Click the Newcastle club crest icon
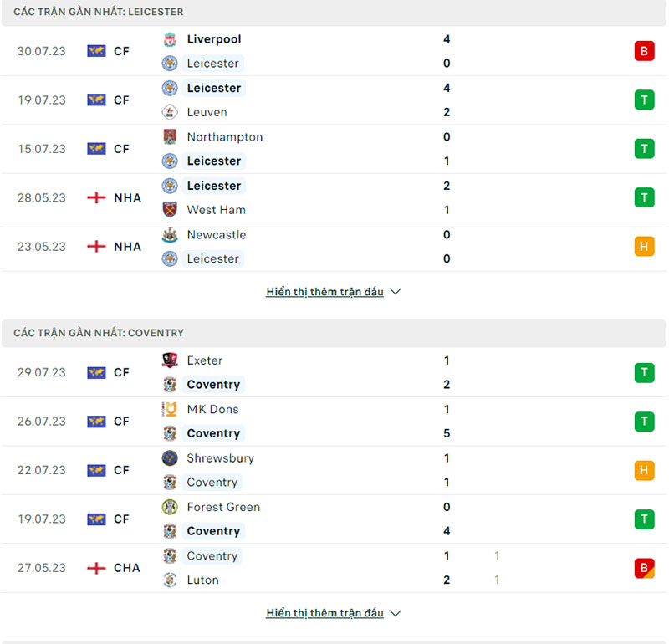The height and width of the screenshot is (644, 669). click(170, 235)
